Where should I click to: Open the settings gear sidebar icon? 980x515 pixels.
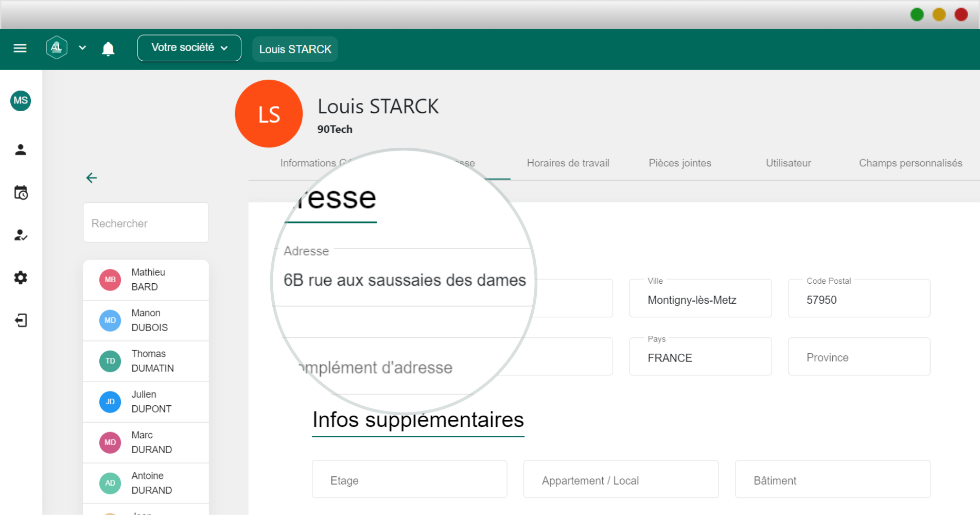[21, 278]
